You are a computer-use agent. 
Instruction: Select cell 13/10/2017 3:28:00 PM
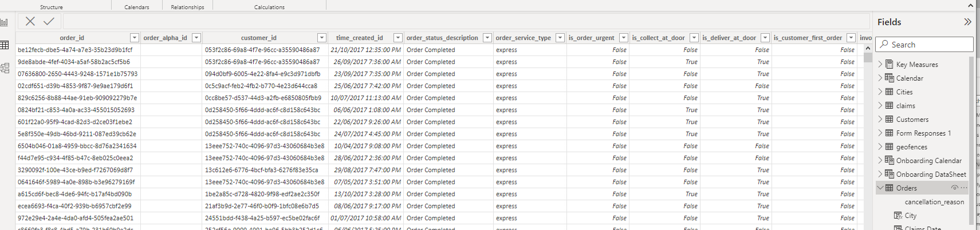(367, 194)
